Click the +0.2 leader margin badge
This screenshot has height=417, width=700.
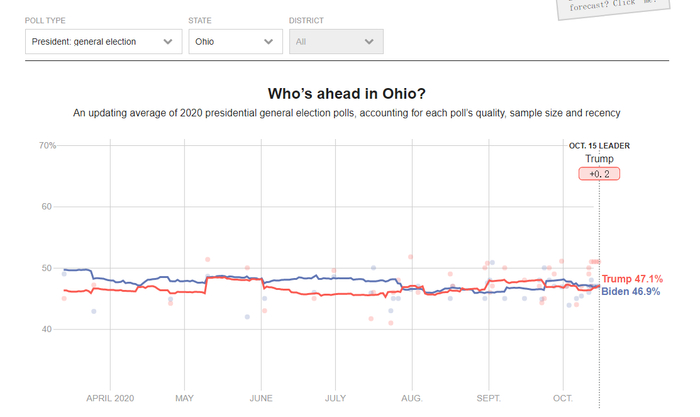pos(599,174)
